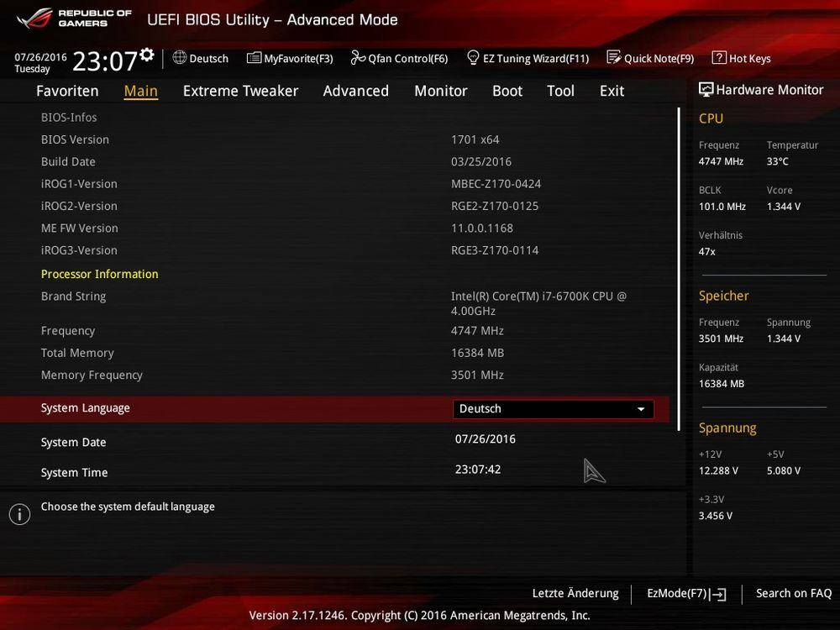The image size is (840, 630).
Task: Click the date 07/26/2016 Tuesday in header
Action: pyautogui.click(x=40, y=63)
